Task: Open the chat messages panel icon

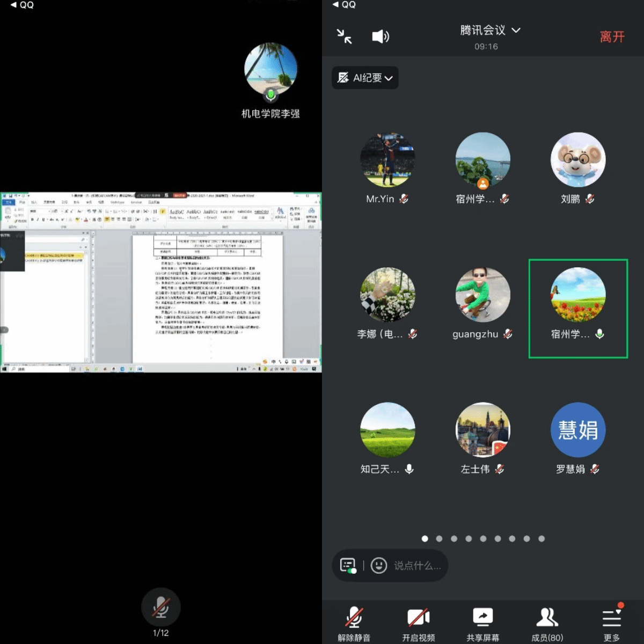Action: pos(348,565)
